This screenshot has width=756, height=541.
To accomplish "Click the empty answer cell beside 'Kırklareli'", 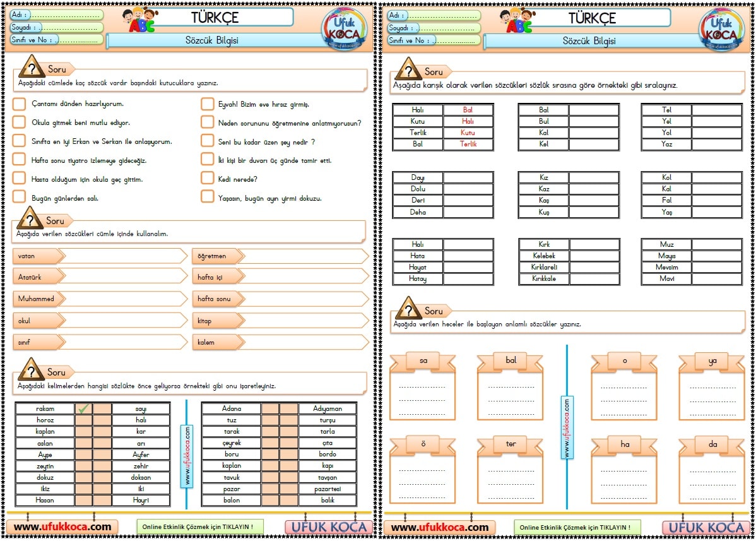I will [x=594, y=267].
